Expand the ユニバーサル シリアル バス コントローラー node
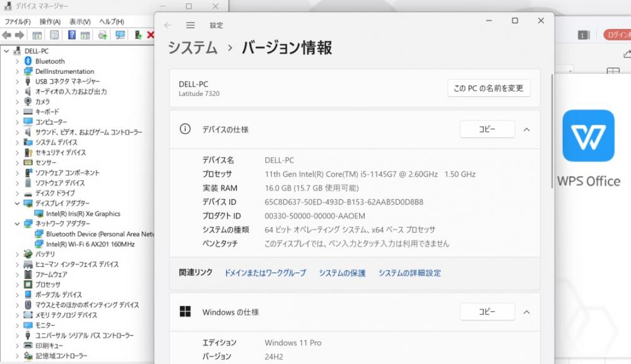Image resolution: width=631 pixels, height=364 pixels. tap(17, 335)
